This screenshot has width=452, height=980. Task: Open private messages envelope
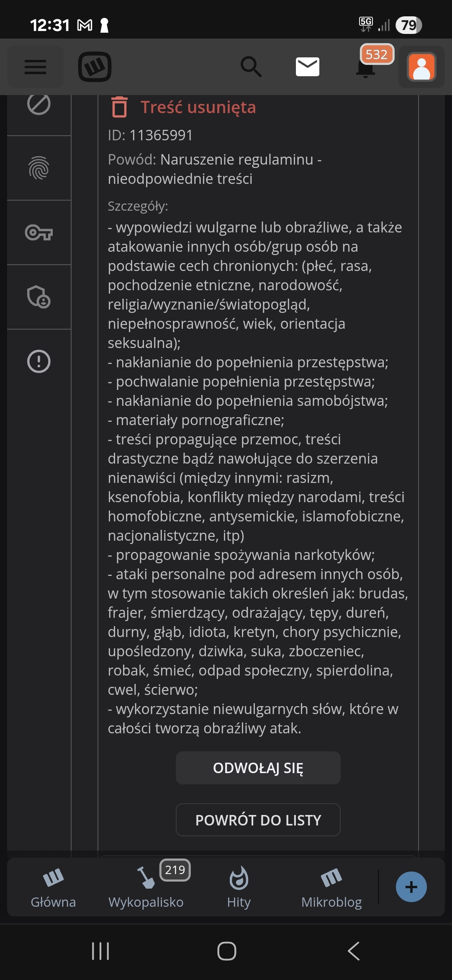pyautogui.click(x=308, y=67)
